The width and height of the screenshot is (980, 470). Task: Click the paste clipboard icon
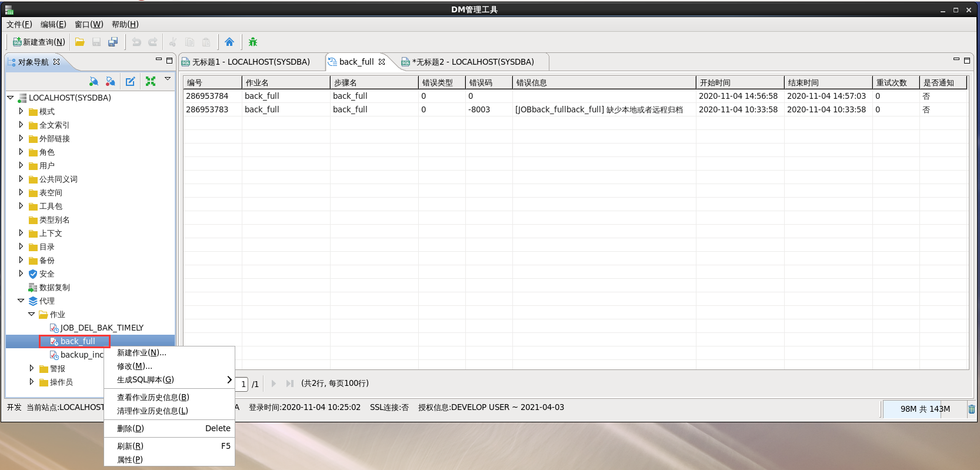click(x=206, y=42)
